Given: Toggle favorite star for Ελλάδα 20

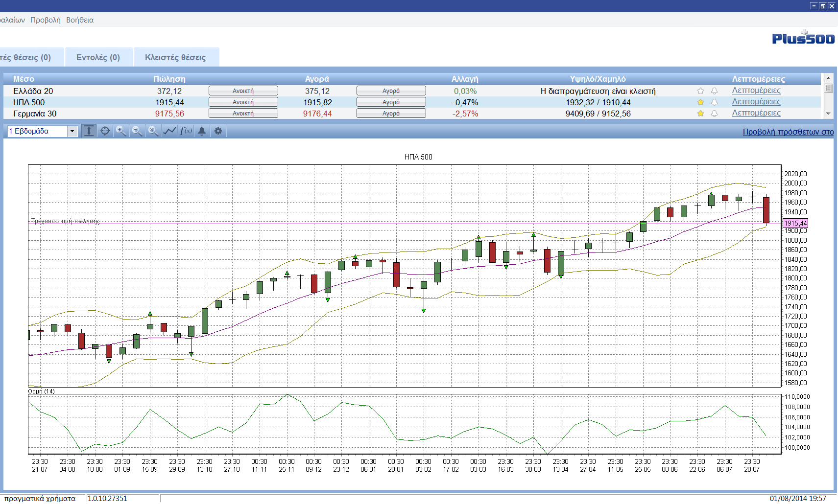Looking at the screenshot, I should pyautogui.click(x=700, y=91).
